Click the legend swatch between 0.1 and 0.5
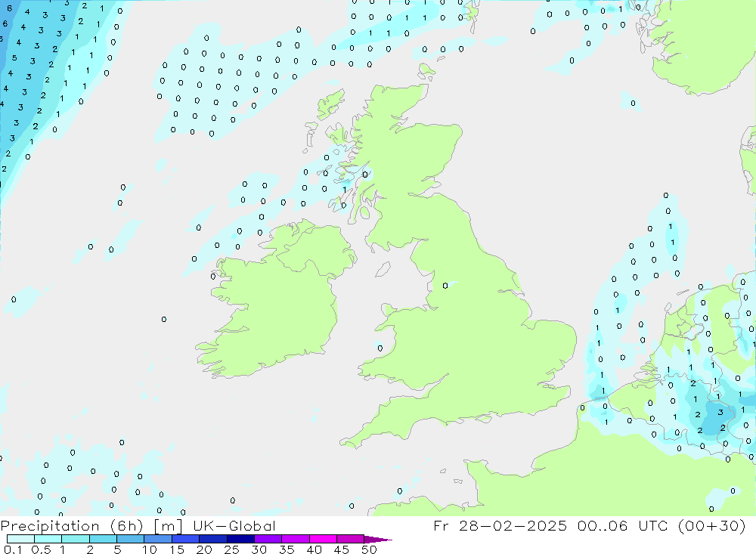This screenshot has height=554, width=756. pos(20,539)
